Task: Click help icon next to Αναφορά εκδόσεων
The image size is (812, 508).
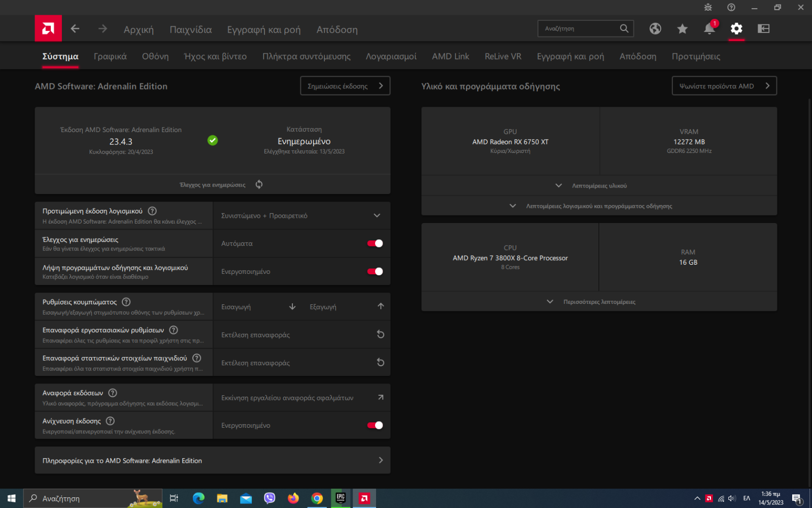Action: 113,393
